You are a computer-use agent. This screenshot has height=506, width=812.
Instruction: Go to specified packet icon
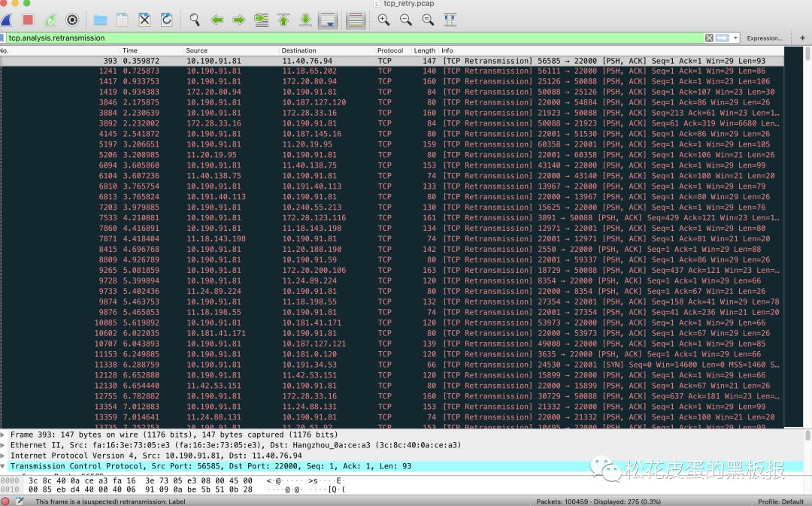pyautogui.click(x=262, y=20)
